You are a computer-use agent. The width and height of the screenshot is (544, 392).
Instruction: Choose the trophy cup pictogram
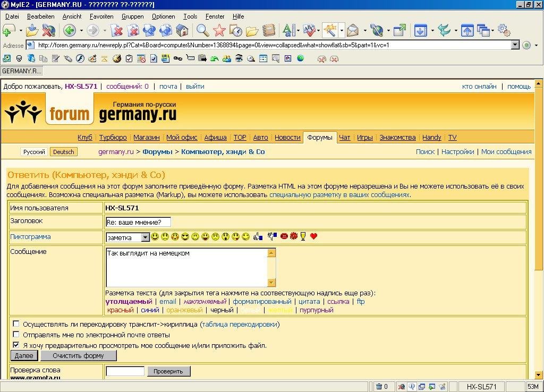(x=303, y=236)
